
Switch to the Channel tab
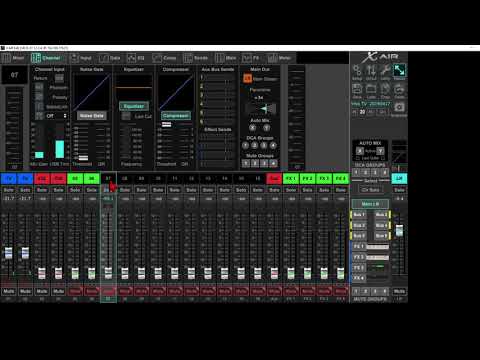click(46, 58)
